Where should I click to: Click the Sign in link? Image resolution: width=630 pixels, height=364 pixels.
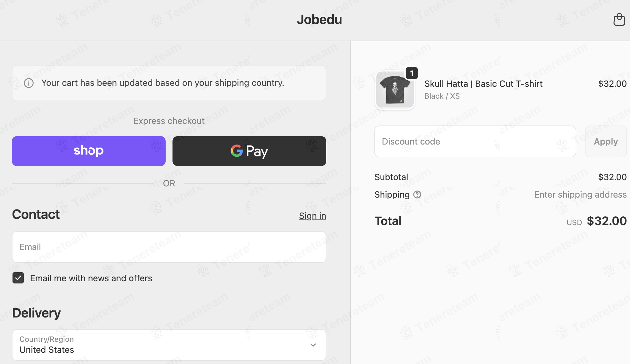click(x=312, y=216)
